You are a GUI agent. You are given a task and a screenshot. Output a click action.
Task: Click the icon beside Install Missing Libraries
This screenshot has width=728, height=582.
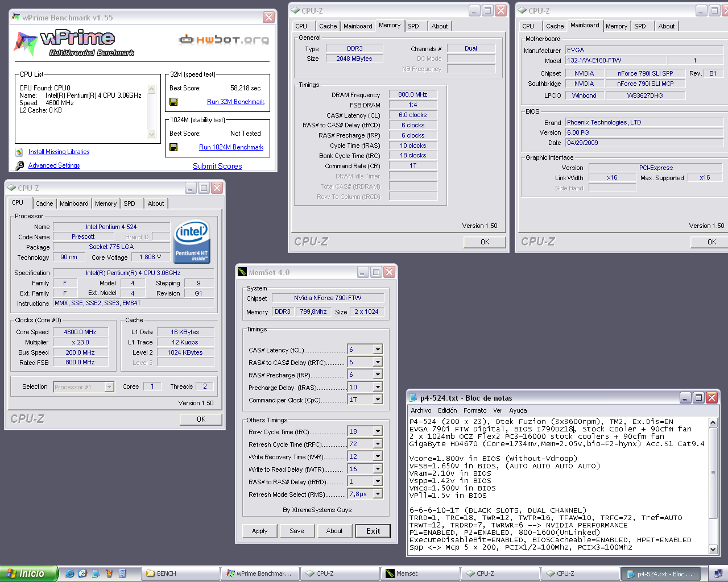pyautogui.click(x=19, y=152)
